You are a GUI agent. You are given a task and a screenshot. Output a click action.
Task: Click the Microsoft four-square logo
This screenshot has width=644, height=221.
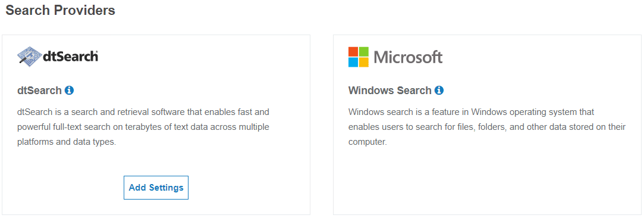pyautogui.click(x=359, y=57)
